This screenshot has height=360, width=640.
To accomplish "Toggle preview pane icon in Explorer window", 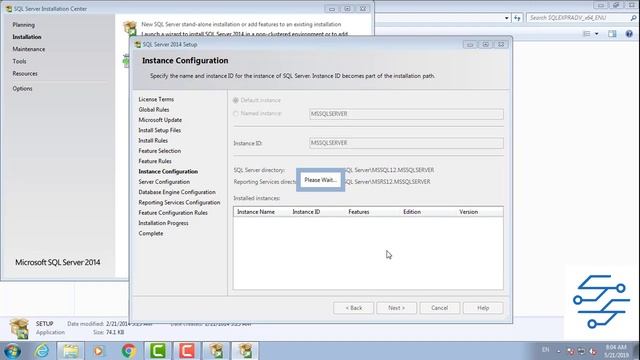I will point(612,34).
